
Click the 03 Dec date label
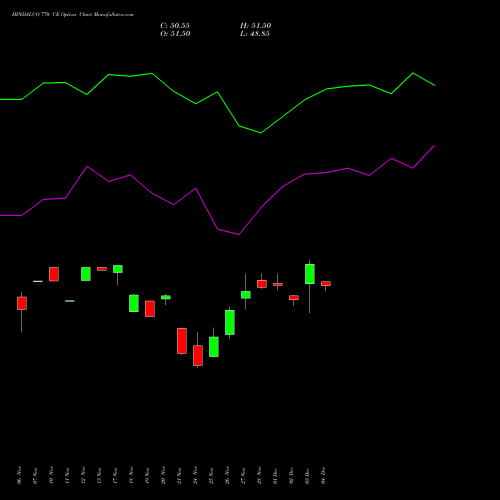[307, 475]
